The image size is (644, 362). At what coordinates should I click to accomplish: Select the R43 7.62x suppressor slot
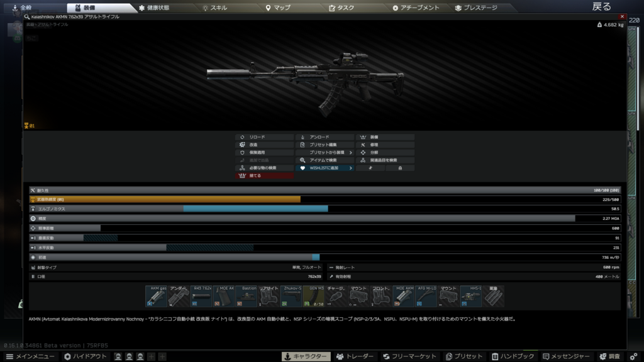(x=201, y=297)
